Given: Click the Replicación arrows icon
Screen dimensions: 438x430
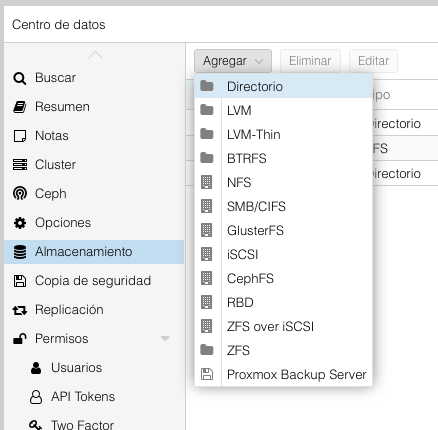Looking at the screenshot, I should [20, 310].
